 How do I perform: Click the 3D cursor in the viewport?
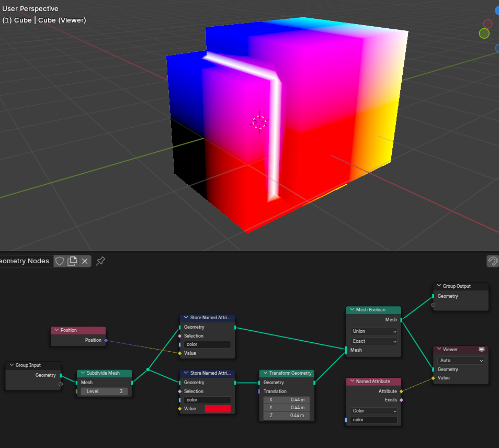point(259,122)
